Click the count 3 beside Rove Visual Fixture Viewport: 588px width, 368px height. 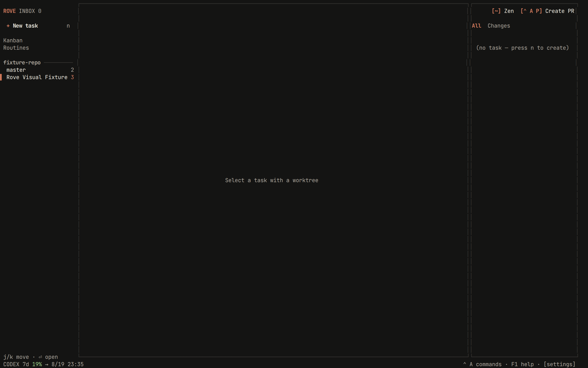click(72, 77)
